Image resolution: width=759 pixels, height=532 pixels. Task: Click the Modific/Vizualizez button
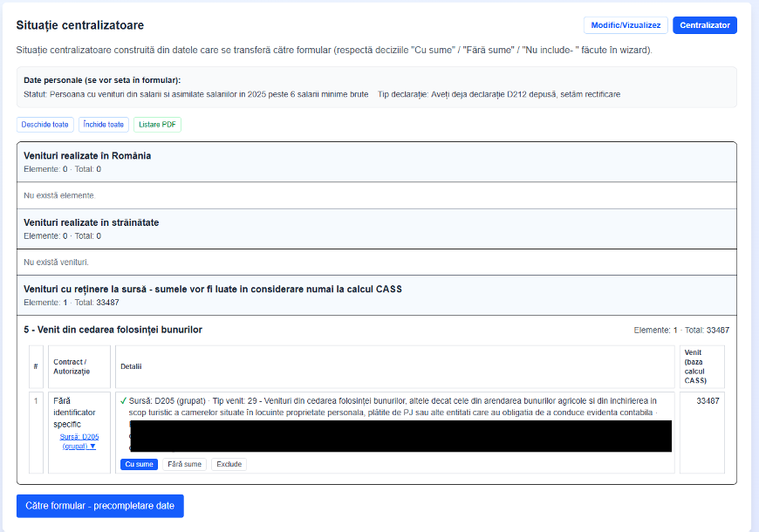tap(625, 25)
